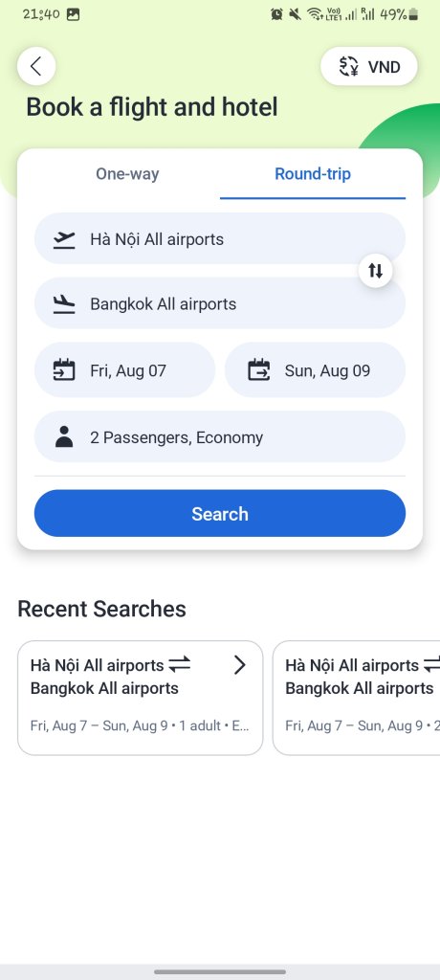Tap the passenger person icon
The width and height of the screenshot is (440, 980).
64,436
